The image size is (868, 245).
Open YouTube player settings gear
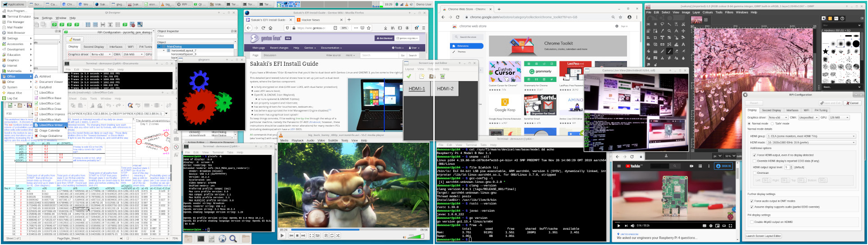point(711,226)
